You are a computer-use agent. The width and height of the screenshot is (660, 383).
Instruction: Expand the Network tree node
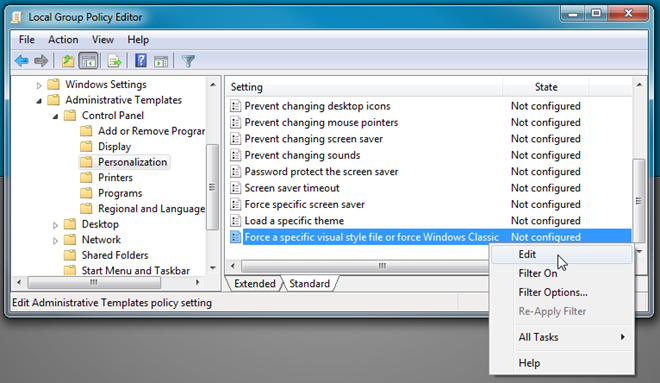tap(55, 241)
